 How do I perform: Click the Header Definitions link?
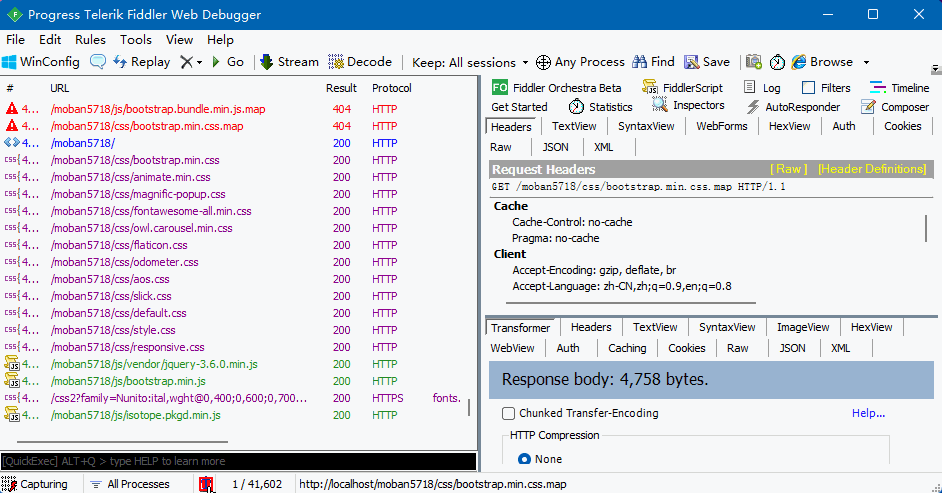coord(872,169)
